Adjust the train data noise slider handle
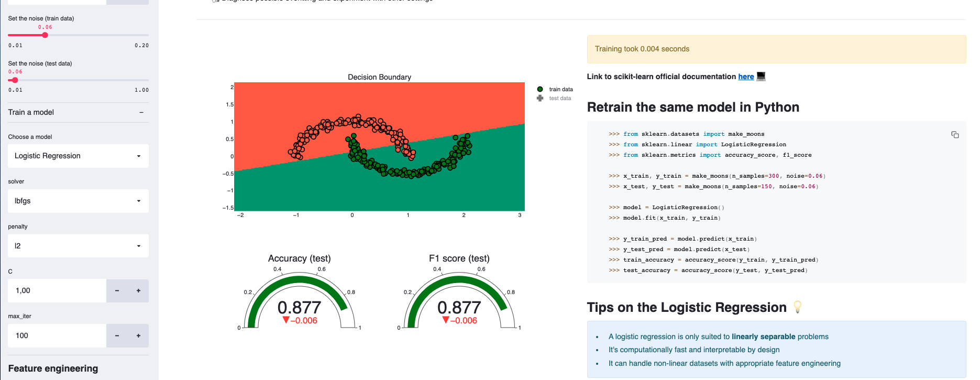This screenshot has height=380, width=980. click(x=45, y=35)
